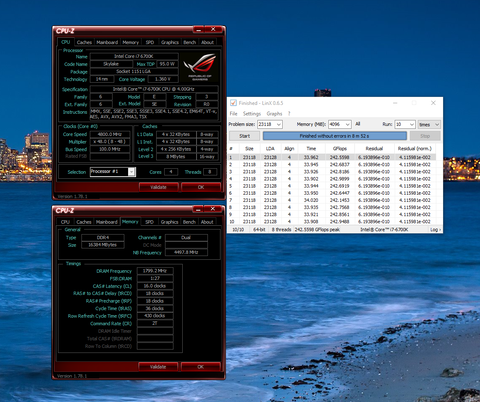Open Mainboard tab in upper CPU-Z window
Image resolution: width=480 pixels, height=402 pixels.
(x=107, y=42)
